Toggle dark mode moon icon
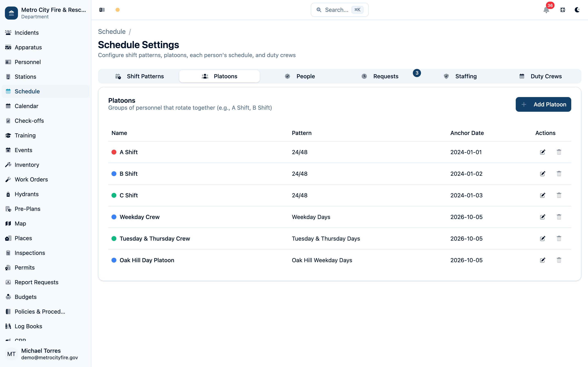The image size is (588, 367). pos(577,10)
